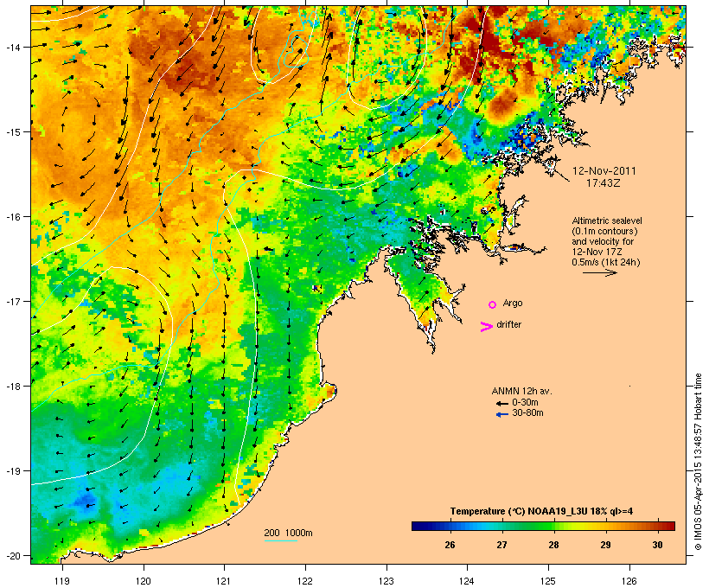709x588 pixels.
Task: Click the IMOS copyright timestamp text
Action: click(x=698, y=462)
